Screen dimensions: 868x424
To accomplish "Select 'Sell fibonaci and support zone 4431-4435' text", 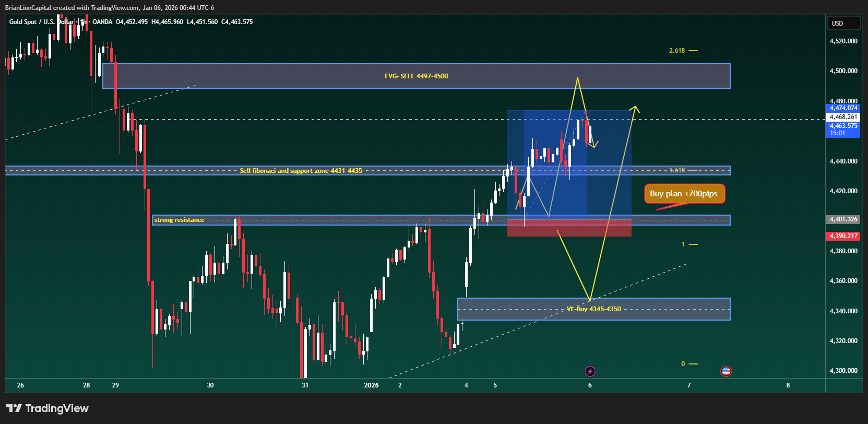I will 301,171.
